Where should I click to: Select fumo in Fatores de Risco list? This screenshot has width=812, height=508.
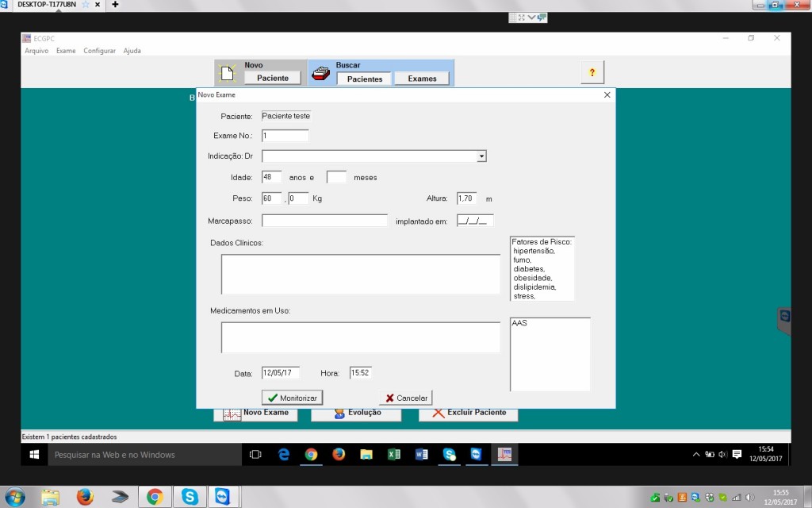[x=522, y=260]
